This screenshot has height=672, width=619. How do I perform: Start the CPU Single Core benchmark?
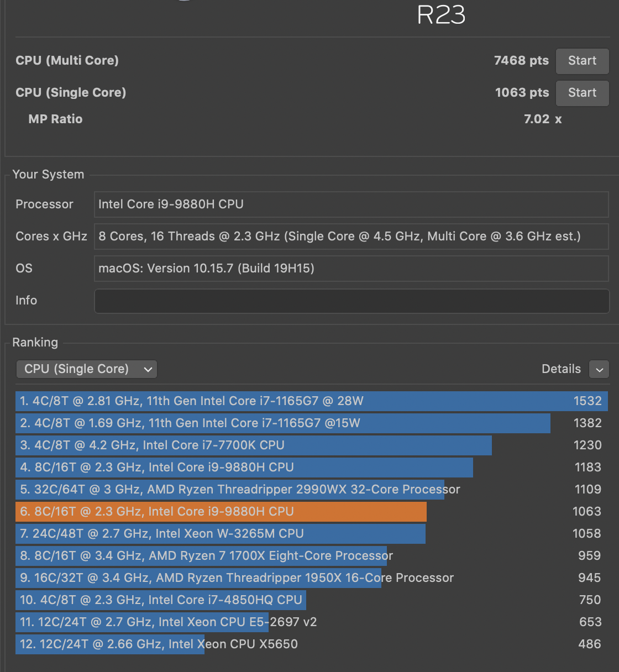(582, 93)
